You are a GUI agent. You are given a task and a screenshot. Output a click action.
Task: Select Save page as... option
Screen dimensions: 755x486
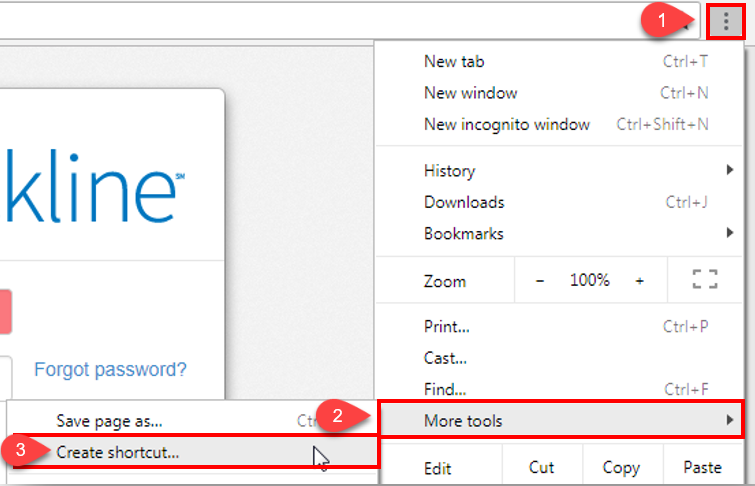[x=109, y=421]
